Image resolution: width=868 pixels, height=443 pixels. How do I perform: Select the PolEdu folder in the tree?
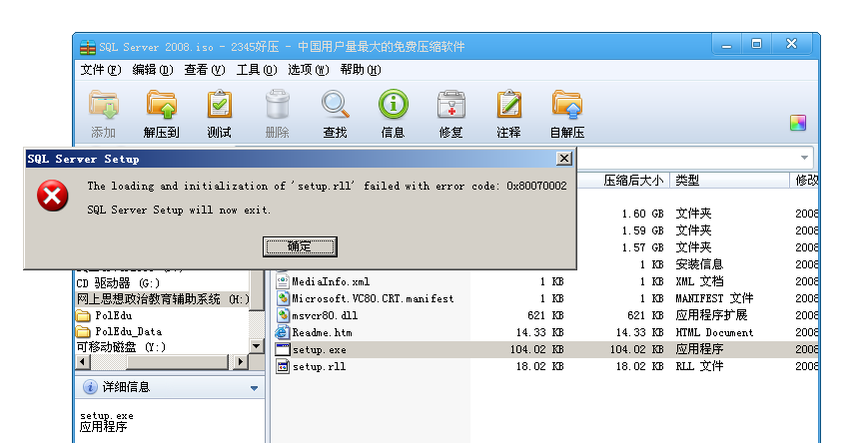click(x=114, y=316)
